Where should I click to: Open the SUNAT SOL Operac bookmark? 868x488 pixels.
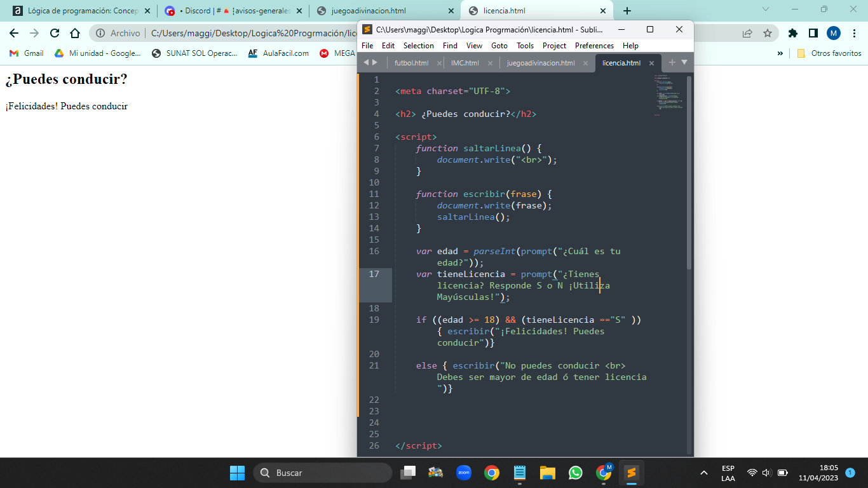(x=194, y=53)
